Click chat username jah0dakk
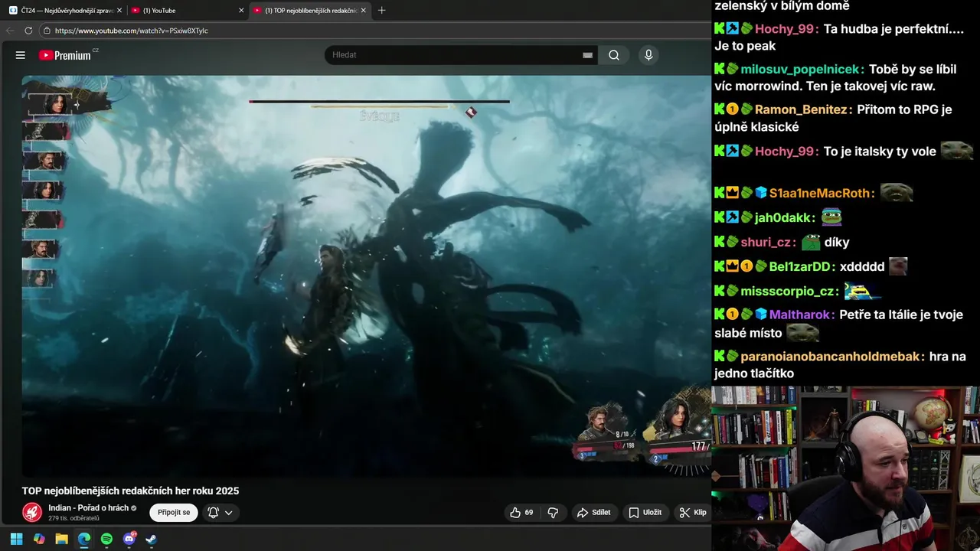This screenshot has height=551, width=980. click(x=785, y=218)
